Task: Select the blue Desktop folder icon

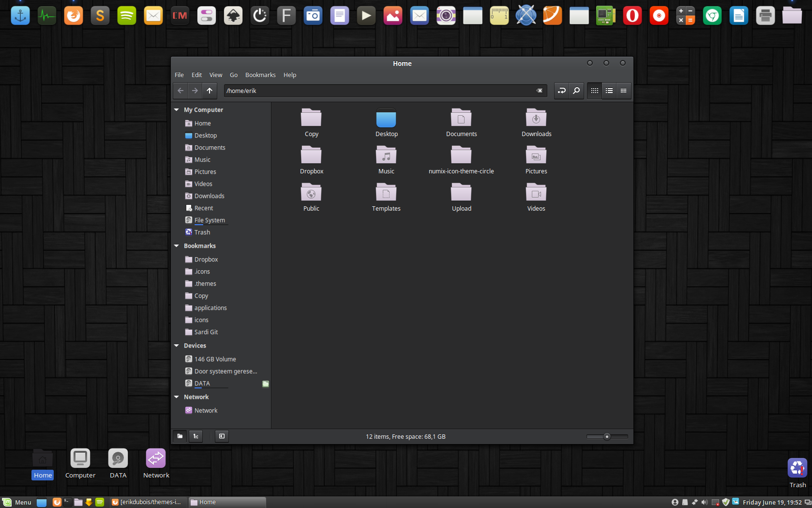Action: click(x=386, y=118)
